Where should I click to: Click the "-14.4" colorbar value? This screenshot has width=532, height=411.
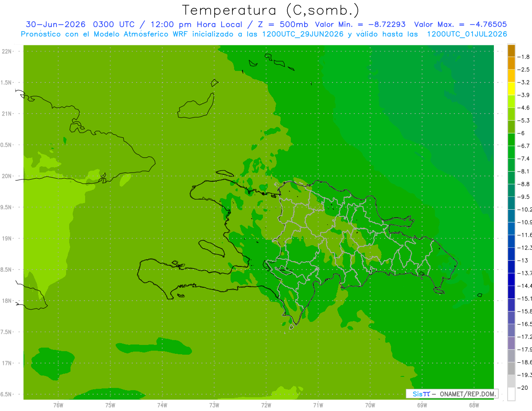click(524, 286)
